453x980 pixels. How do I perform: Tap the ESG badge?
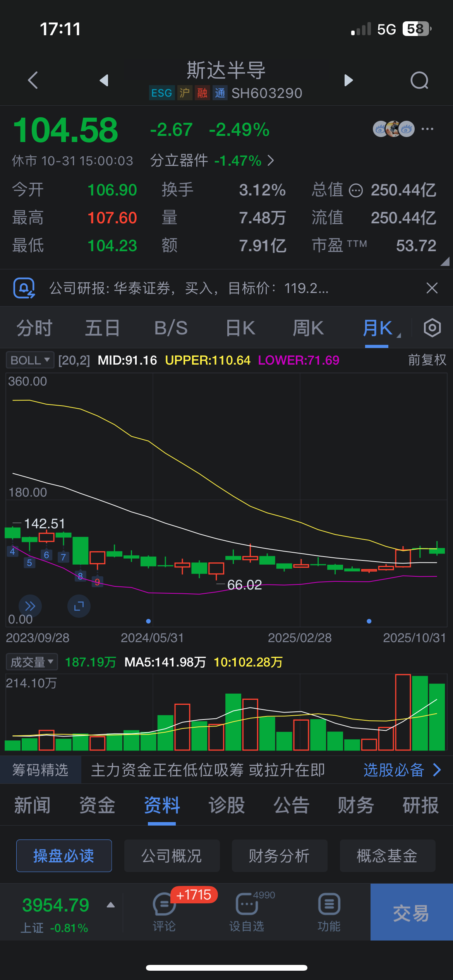(162, 93)
